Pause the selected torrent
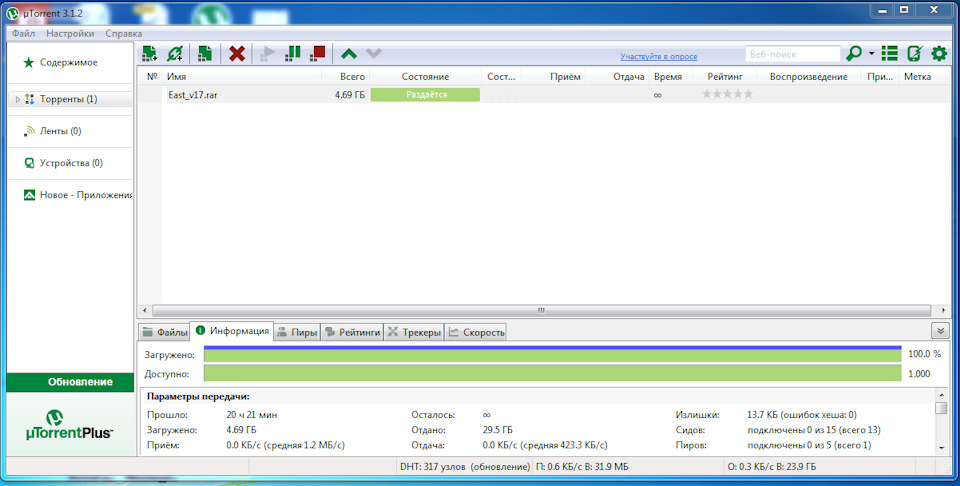The image size is (960, 486). click(293, 54)
